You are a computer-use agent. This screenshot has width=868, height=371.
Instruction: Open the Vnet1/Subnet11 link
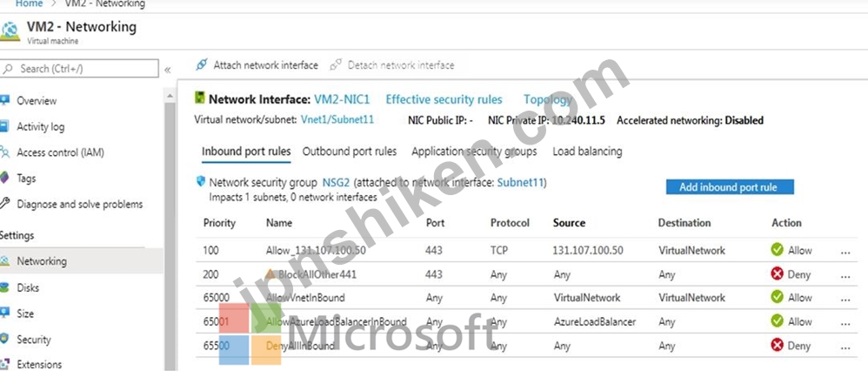tap(337, 120)
